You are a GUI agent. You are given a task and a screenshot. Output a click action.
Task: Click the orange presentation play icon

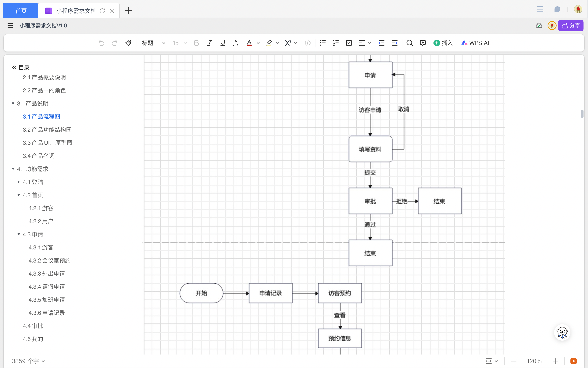tap(574, 361)
